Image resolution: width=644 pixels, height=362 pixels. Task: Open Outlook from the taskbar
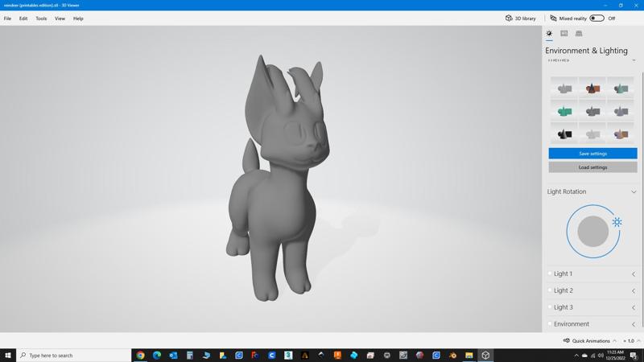pos(173,356)
